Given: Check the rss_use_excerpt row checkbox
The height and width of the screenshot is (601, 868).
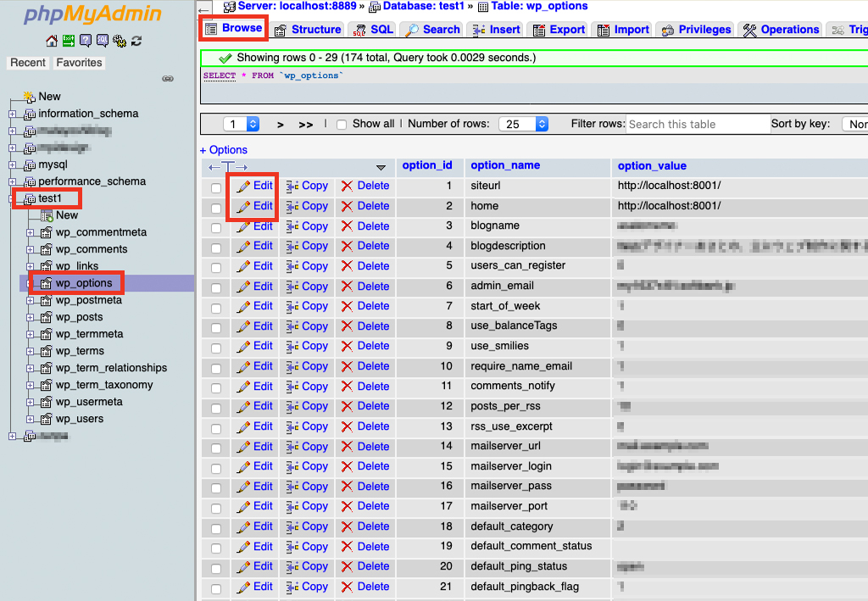Looking at the screenshot, I should tap(216, 428).
